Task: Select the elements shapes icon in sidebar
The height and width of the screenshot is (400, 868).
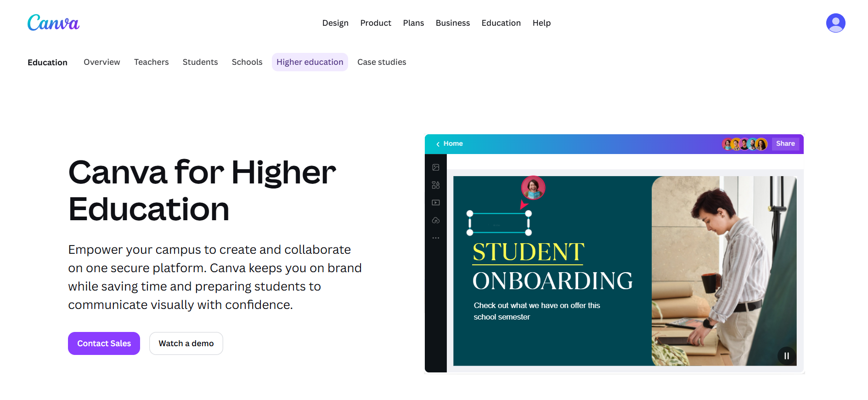Action: click(436, 185)
